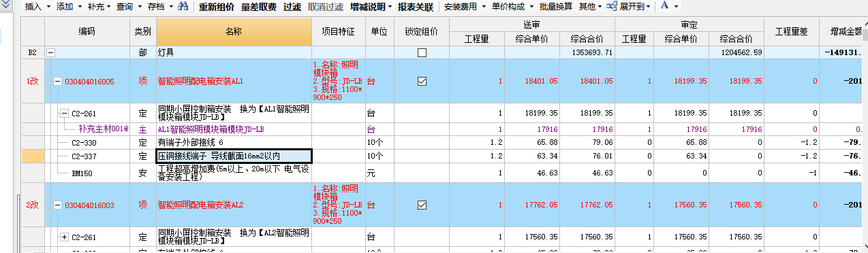This screenshot has height=253, width=868.
Task: Click total value 1353693.71
Action: coord(593,52)
